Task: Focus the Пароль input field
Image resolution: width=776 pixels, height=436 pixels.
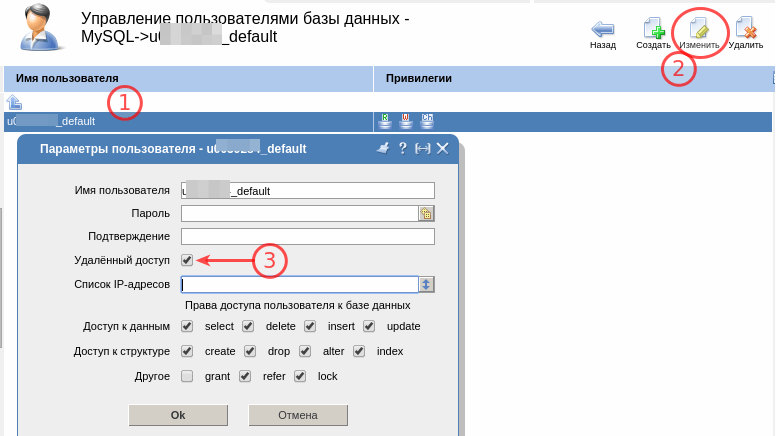Action: pos(300,214)
